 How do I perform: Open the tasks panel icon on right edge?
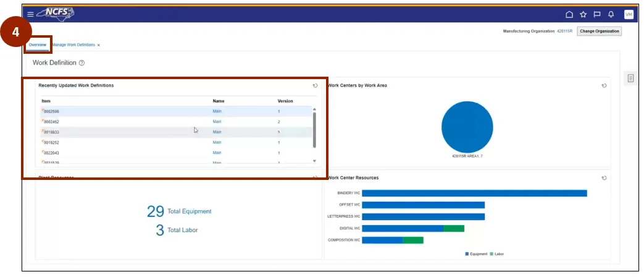point(630,78)
